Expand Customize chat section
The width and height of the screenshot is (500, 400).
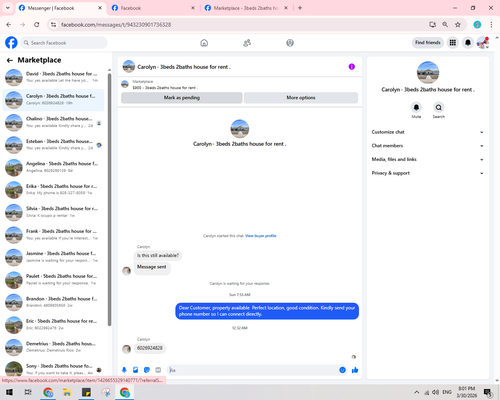pyautogui.click(x=428, y=132)
